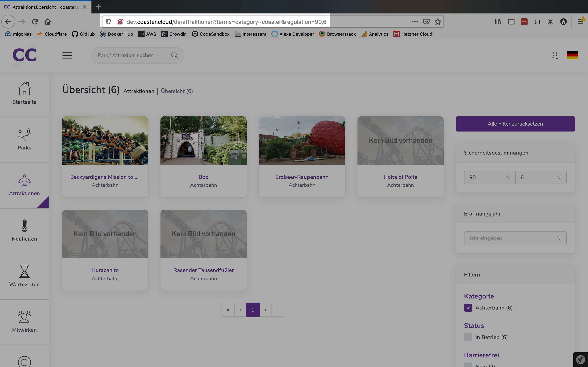The image size is (588, 367).
Task: Go to Parks in sidebar
Action: point(24,140)
